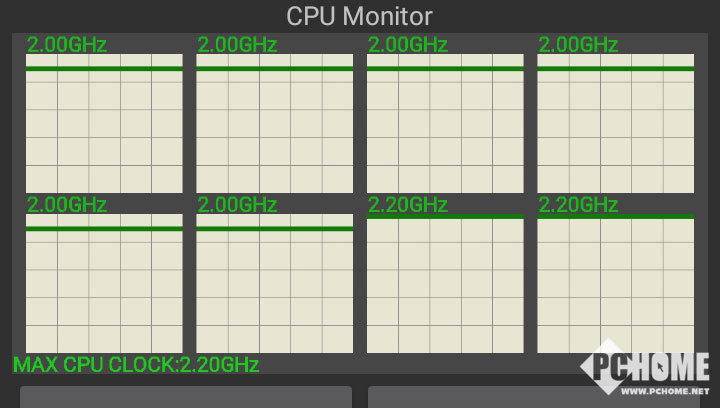Viewport: 720px width, 408px height.
Task: Select the third core graph showing 2.20GHz
Action: [445, 284]
